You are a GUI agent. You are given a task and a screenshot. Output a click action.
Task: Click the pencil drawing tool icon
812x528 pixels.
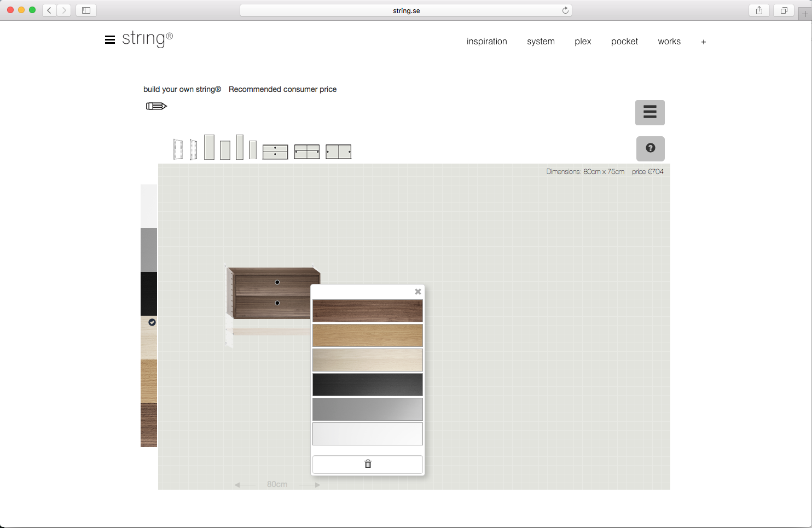[x=156, y=106]
